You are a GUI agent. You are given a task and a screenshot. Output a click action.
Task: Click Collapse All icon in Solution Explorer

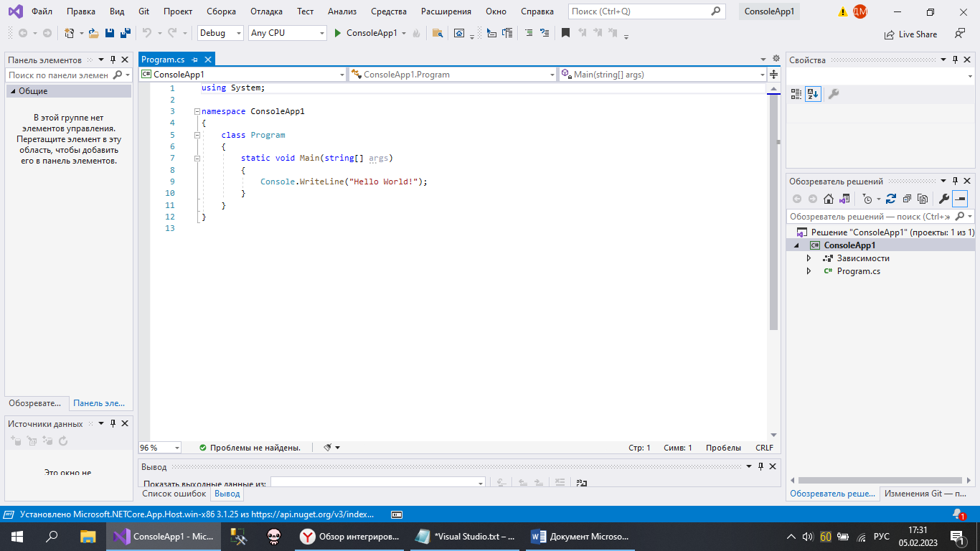tap(907, 199)
